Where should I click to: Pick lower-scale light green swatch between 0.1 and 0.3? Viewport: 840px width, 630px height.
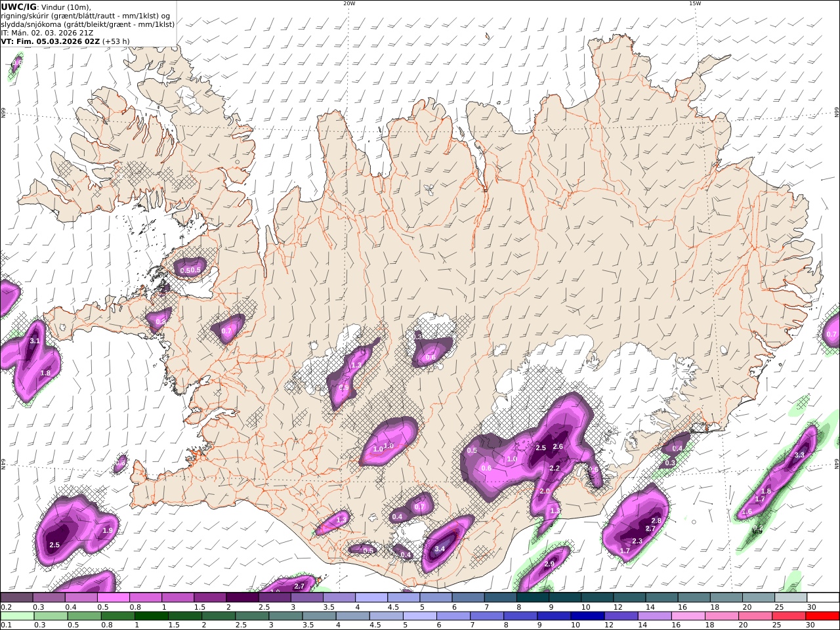(x=17, y=616)
